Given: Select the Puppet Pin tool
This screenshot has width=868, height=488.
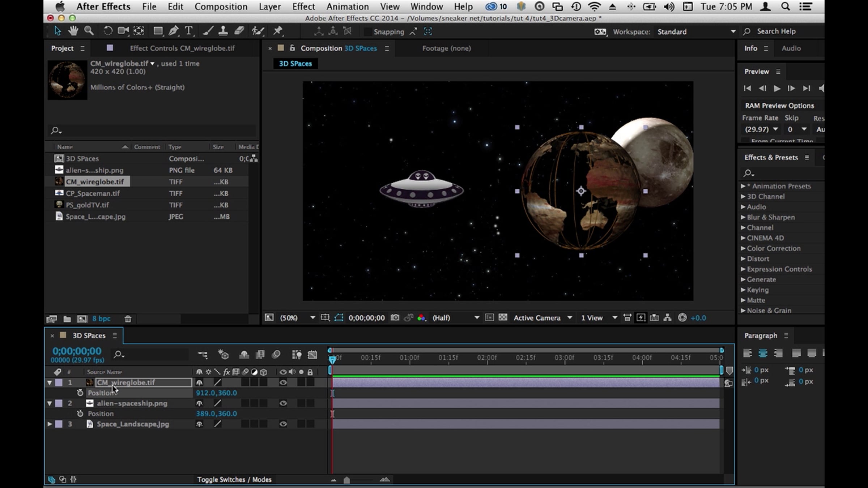Looking at the screenshot, I should click(277, 31).
